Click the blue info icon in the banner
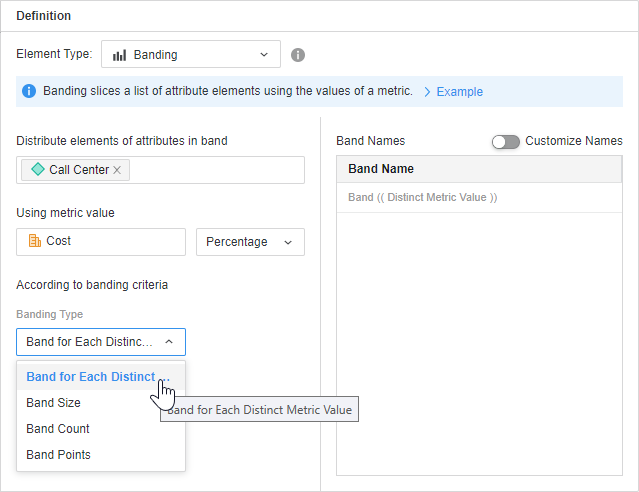Image resolution: width=639 pixels, height=492 pixels. (29, 91)
